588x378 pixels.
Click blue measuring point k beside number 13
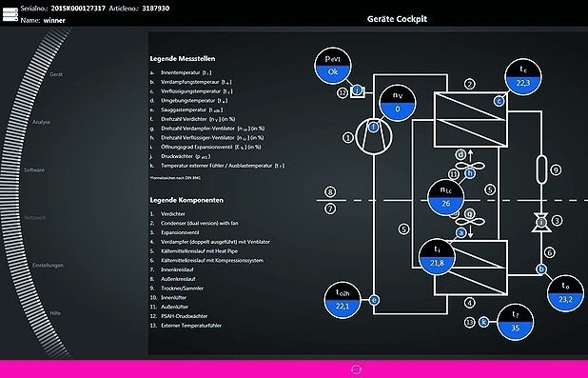pyautogui.click(x=483, y=322)
